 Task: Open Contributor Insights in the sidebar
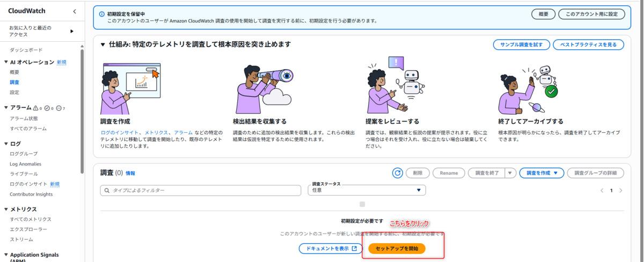point(31,194)
